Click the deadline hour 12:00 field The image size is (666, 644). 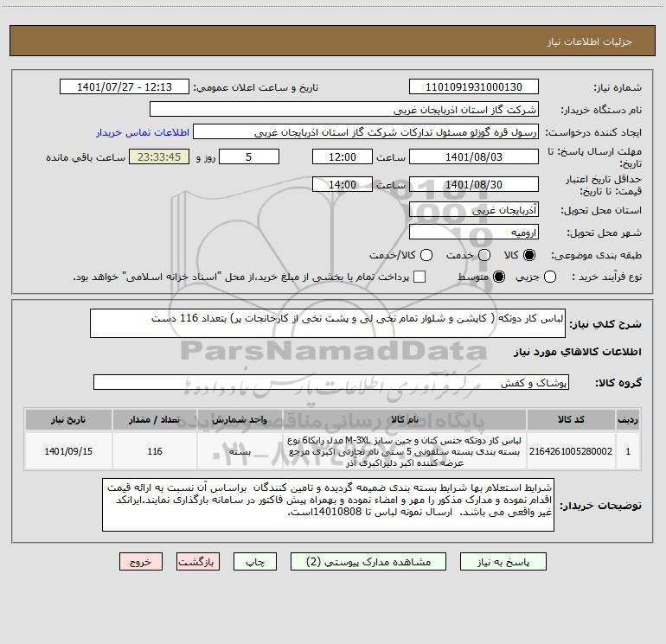click(x=343, y=156)
